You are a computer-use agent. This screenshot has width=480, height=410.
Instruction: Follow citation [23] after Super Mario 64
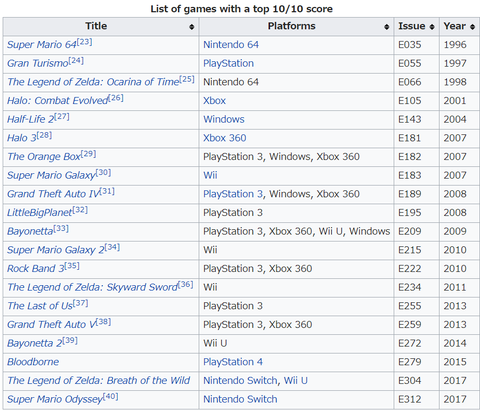pyautogui.click(x=84, y=42)
